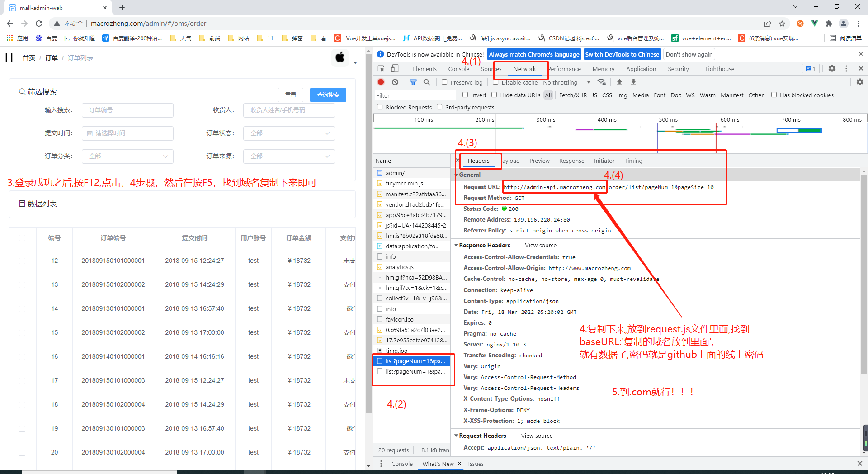
Task: Tick the checkbox for order row 12
Action: [x=22, y=261]
